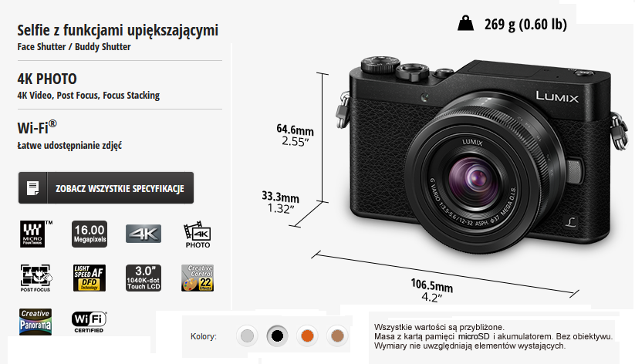Select the silver color swatch
635x364 pixels.
[x=247, y=335]
